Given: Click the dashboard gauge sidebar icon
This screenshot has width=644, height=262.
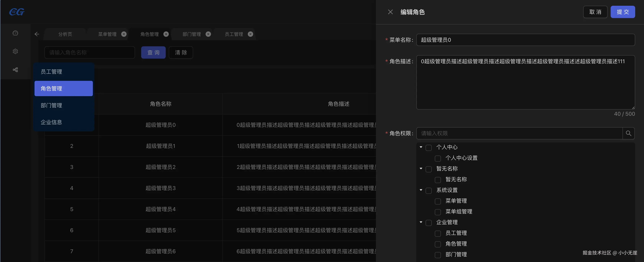Looking at the screenshot, I should [15, 33].
